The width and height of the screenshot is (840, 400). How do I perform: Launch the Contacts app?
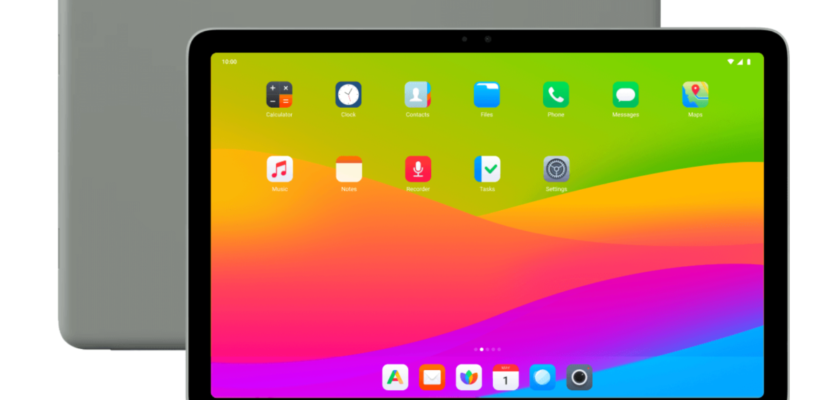417,95
